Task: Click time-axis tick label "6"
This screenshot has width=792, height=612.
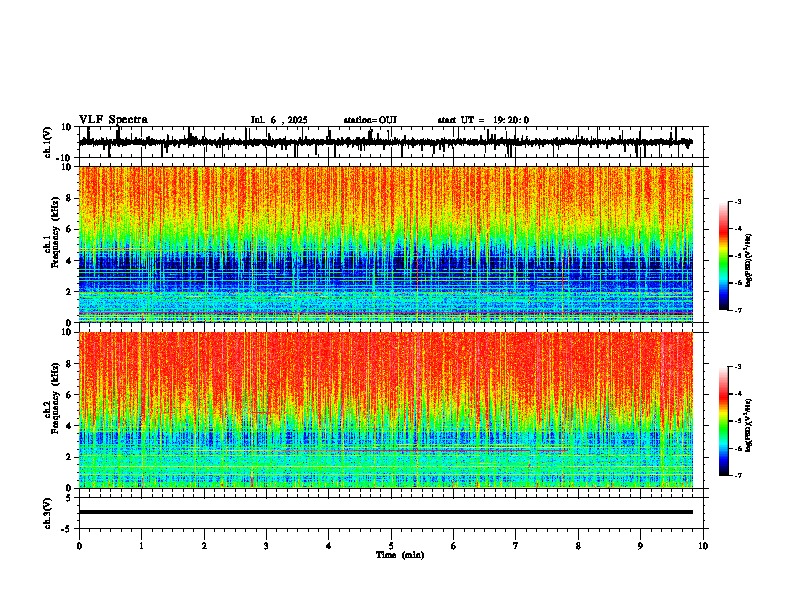Action: pos(454,546)
